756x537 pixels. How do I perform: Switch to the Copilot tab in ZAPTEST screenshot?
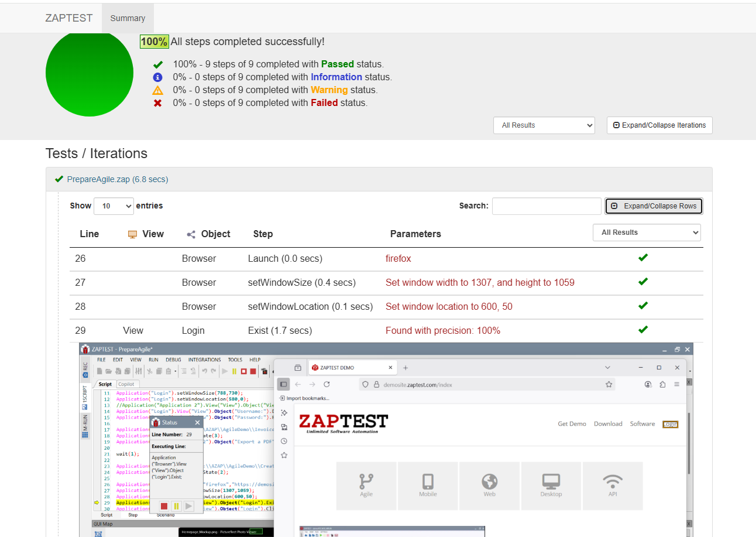[x=126, y=384]
